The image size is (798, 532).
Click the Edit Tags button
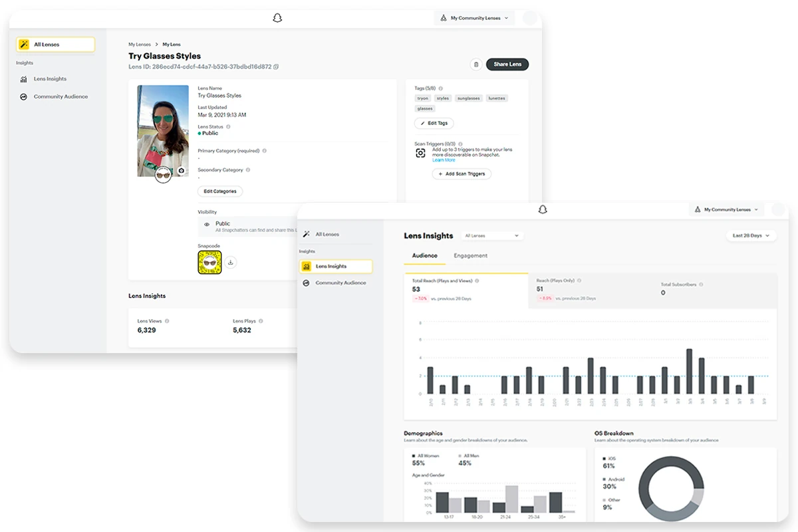click(434, 124)
